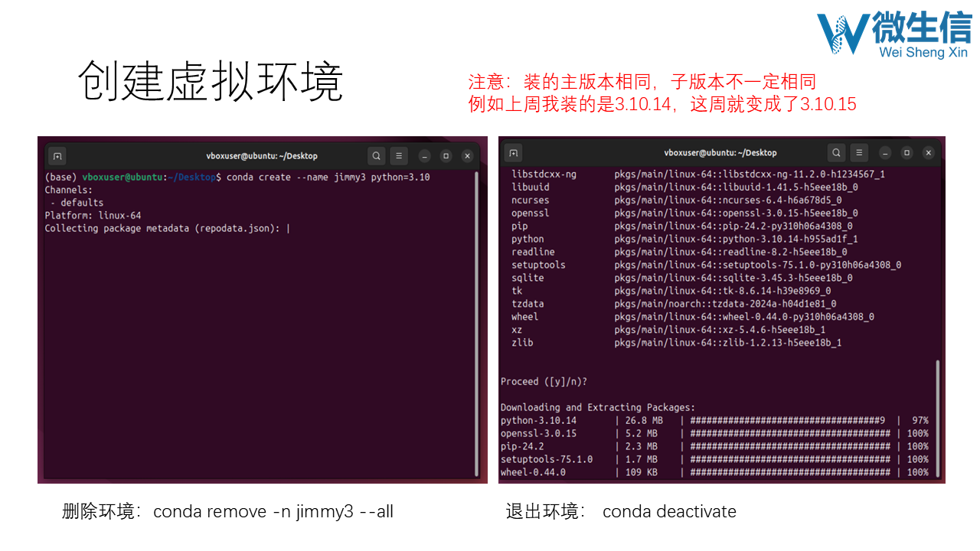Minimize the right terminal window

pos(885,152)
